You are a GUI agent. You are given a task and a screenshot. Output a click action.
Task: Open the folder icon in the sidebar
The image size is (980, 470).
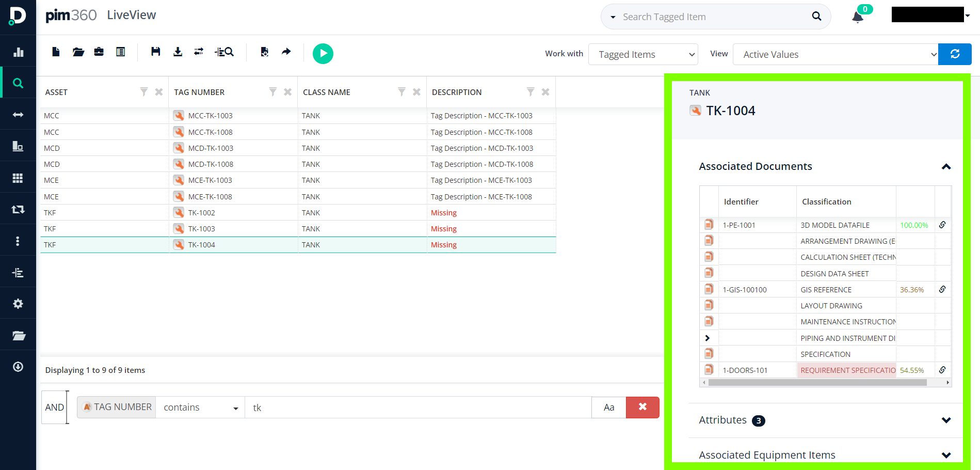point(19,336)
